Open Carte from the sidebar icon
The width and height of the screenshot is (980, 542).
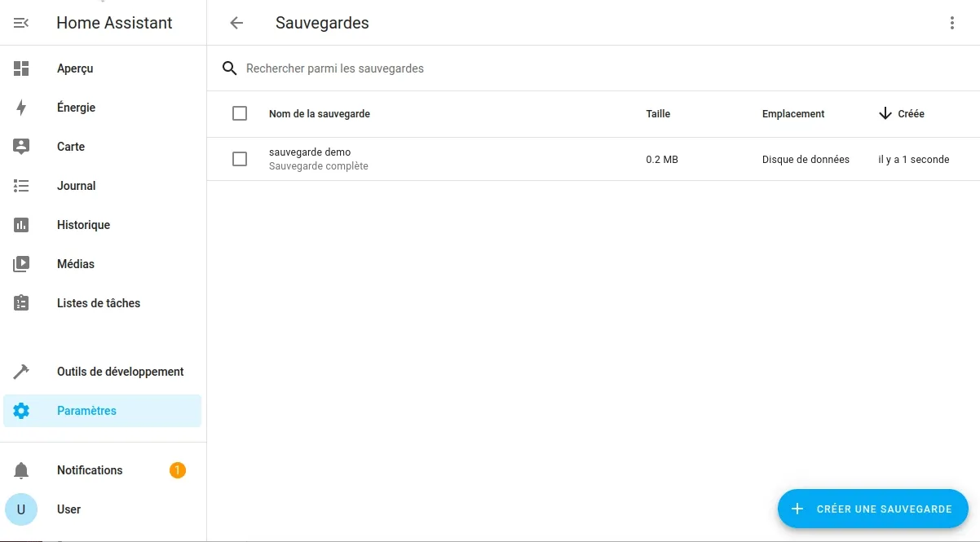(21, 146)
